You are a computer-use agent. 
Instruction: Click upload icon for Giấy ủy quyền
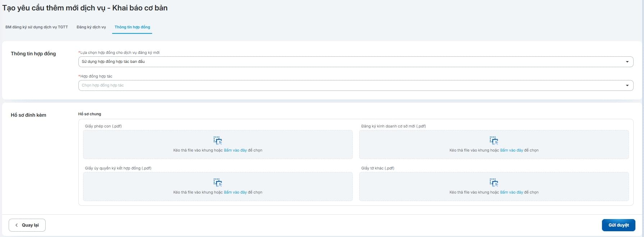point(218,182)
